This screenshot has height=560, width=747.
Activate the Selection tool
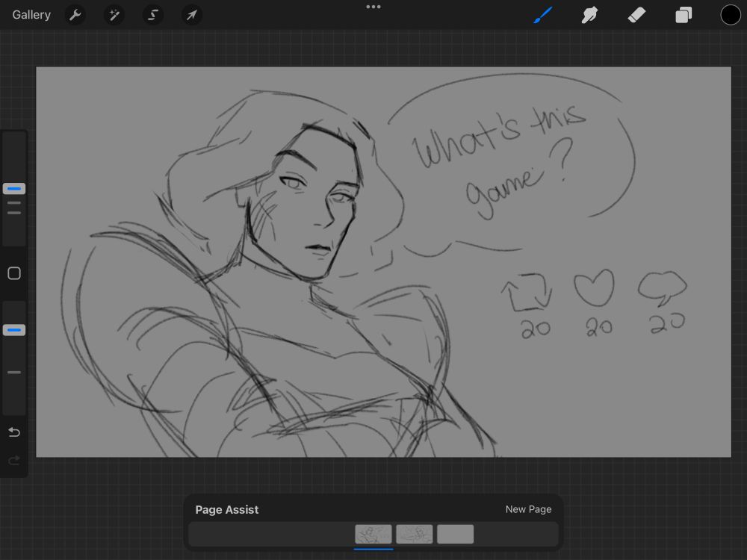tap(153, 15)
